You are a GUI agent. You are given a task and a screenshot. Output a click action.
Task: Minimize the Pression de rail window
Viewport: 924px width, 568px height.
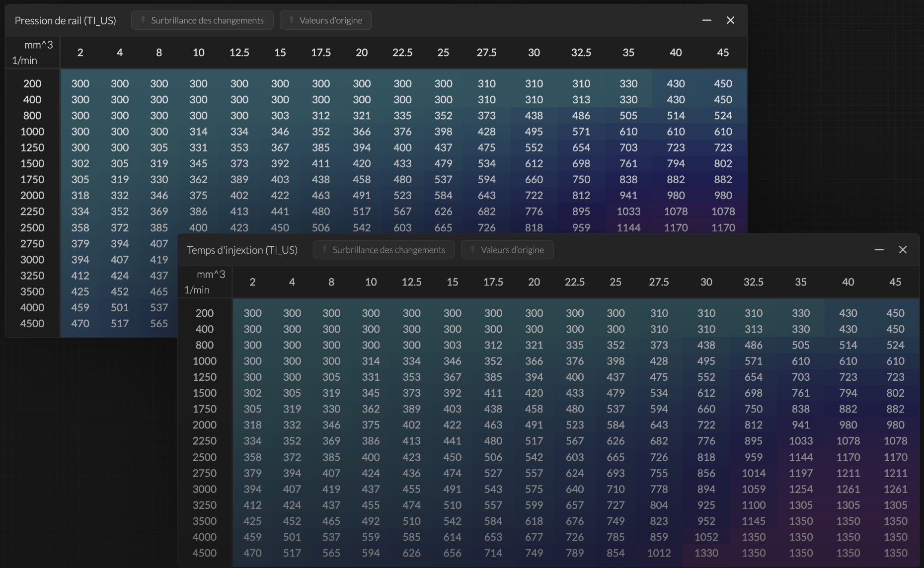pos(706,20)
